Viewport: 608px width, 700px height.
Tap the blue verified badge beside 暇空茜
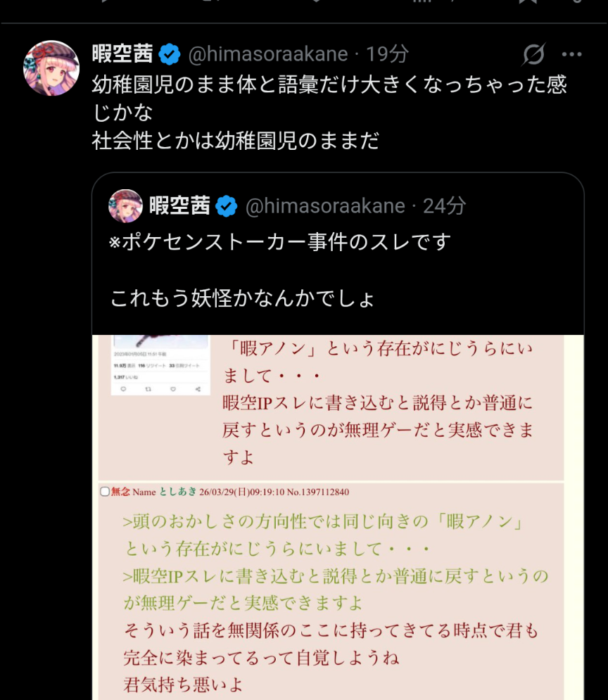(x=170, y=54)
